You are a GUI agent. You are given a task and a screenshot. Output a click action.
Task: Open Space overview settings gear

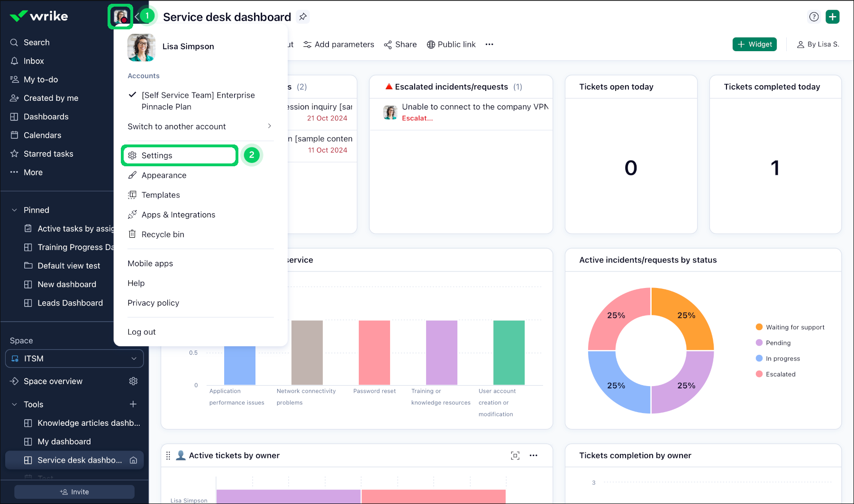[134, 381]
